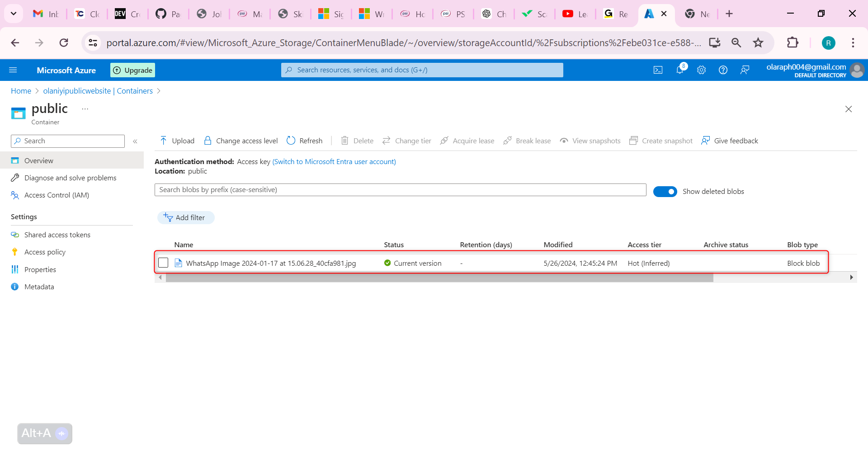Click Change access level

(x=241, y=141)
